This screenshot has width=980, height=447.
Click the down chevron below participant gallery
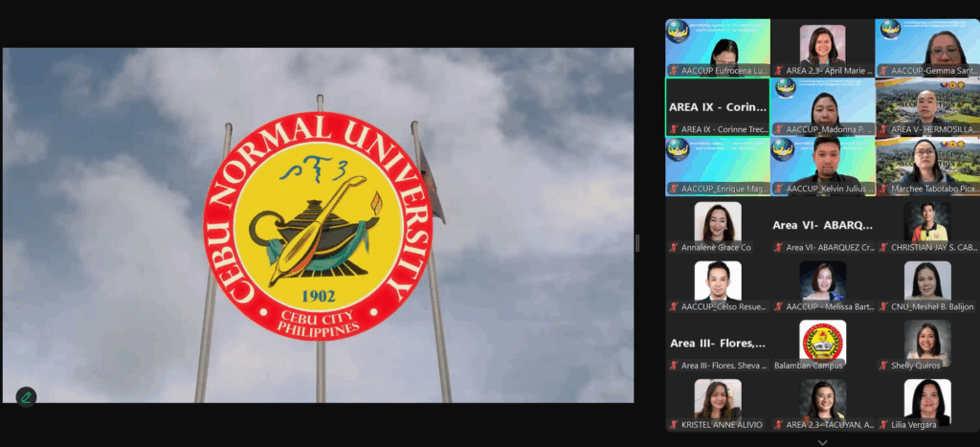tap(822, 442)
